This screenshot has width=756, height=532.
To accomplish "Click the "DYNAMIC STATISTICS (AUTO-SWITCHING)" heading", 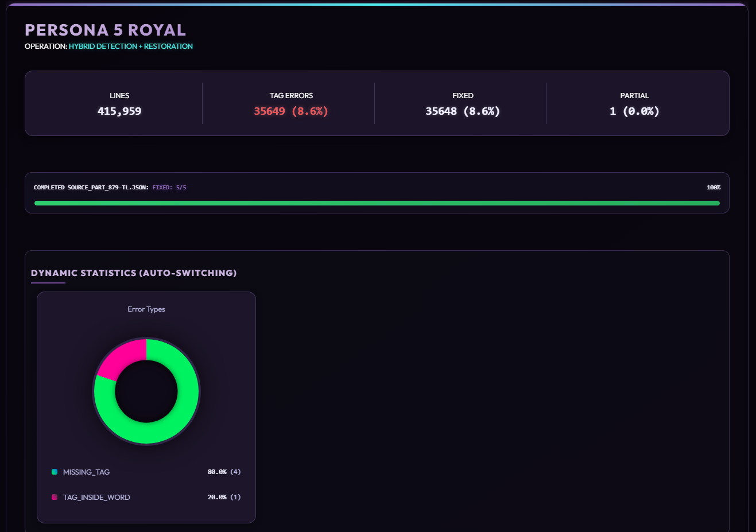I will pyautogui.click(x=134, y=273).
